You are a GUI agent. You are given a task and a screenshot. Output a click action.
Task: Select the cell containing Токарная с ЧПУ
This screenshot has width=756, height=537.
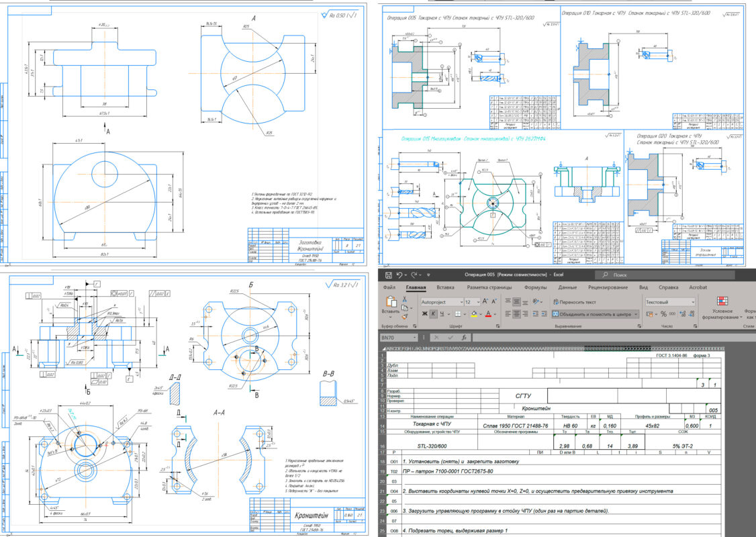click(x=432, y=424)
